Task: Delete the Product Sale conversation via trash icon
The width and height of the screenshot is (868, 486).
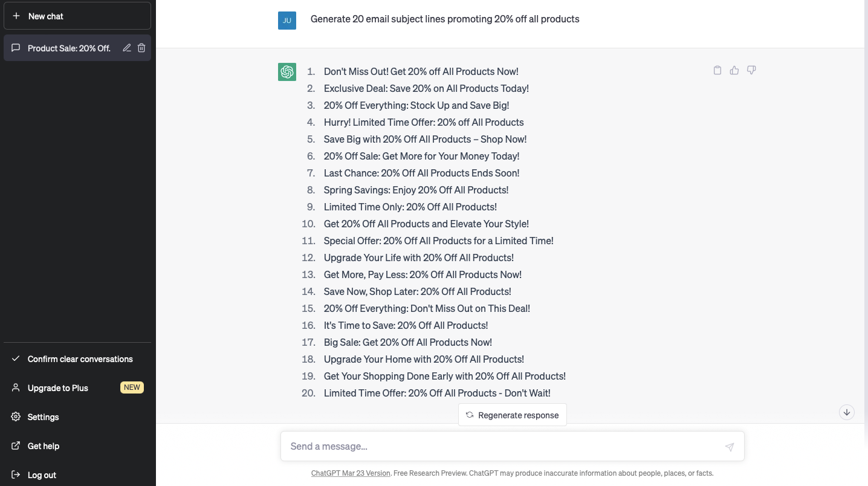Action: 141,48
